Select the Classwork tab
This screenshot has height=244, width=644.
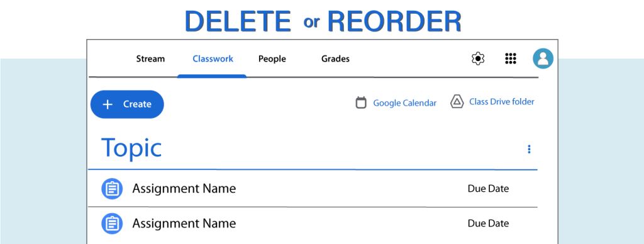click(x=213, y=58)
